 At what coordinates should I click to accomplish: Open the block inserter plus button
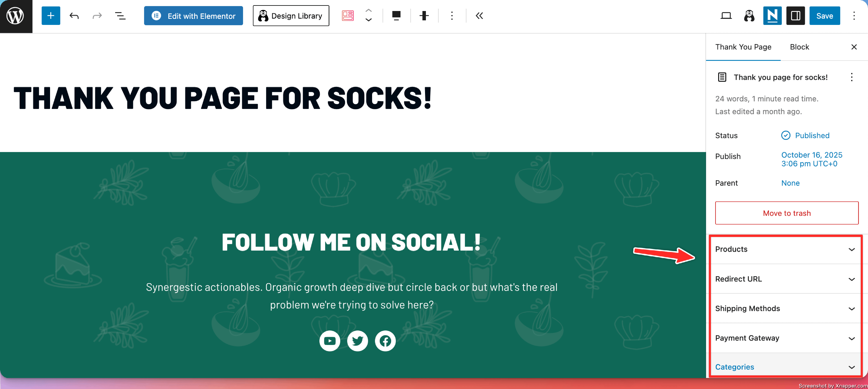(x=51, y=16)
